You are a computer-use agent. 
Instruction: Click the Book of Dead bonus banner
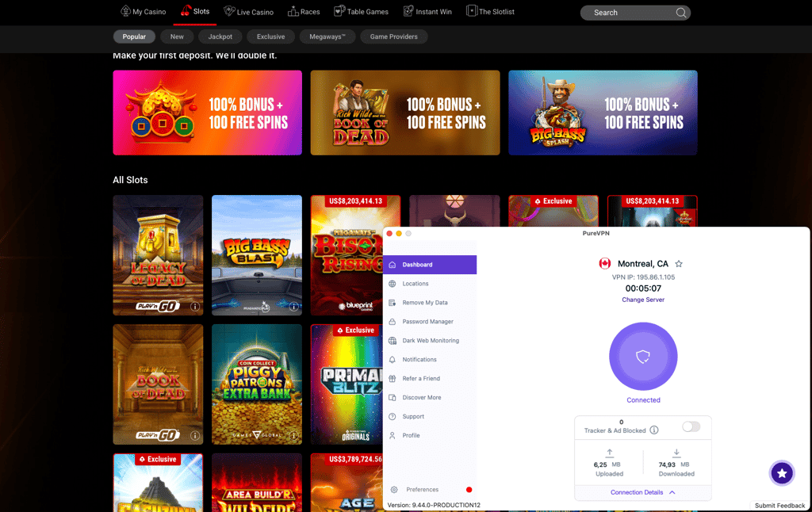(405, 113)
